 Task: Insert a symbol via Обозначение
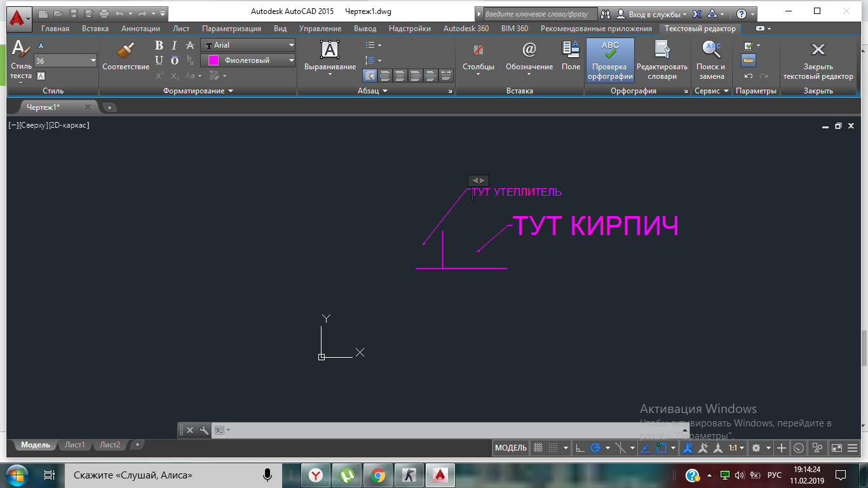[x=529, y=57]
